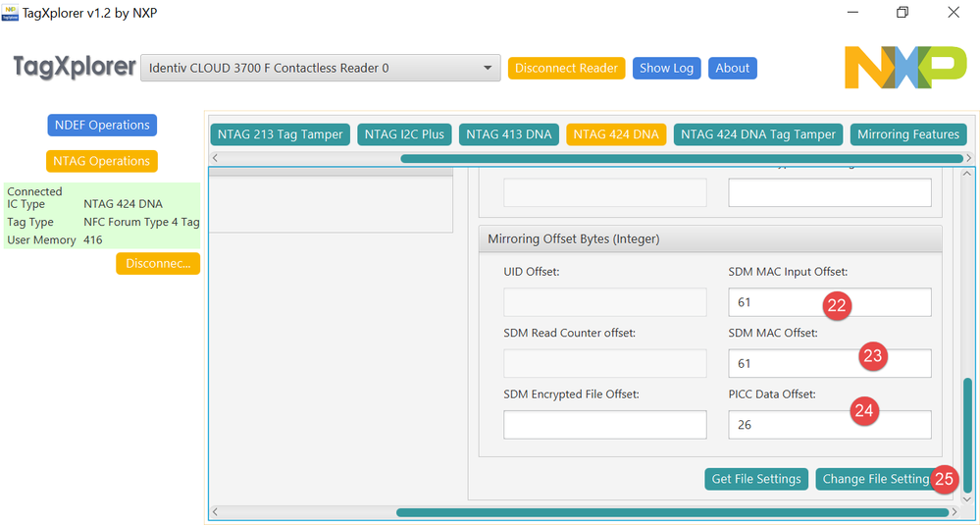This screenshot has height=525, width=980.
Task: Click bottom scrollbar right arrow
Action: (956, 512)
